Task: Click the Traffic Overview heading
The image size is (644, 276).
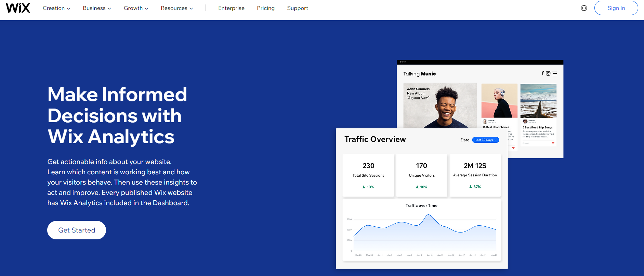Action: pos(375,139)
